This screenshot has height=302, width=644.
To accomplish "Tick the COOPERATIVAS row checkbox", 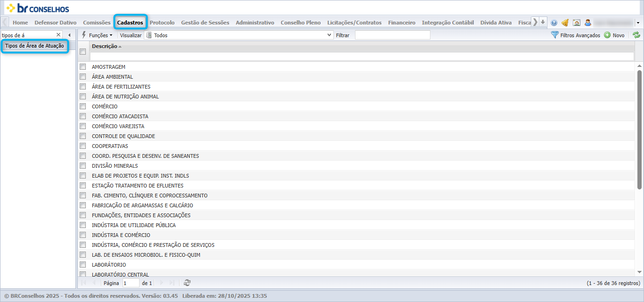I will (83, 146).
